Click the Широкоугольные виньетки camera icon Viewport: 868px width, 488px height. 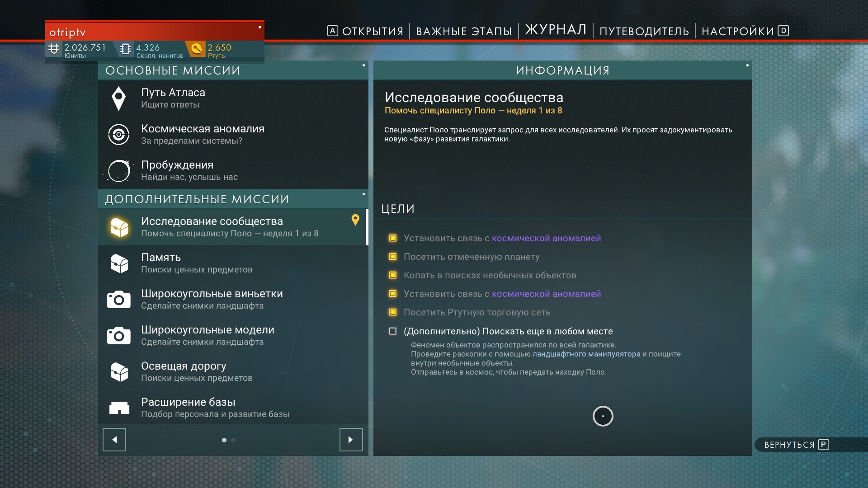[118, 300]
